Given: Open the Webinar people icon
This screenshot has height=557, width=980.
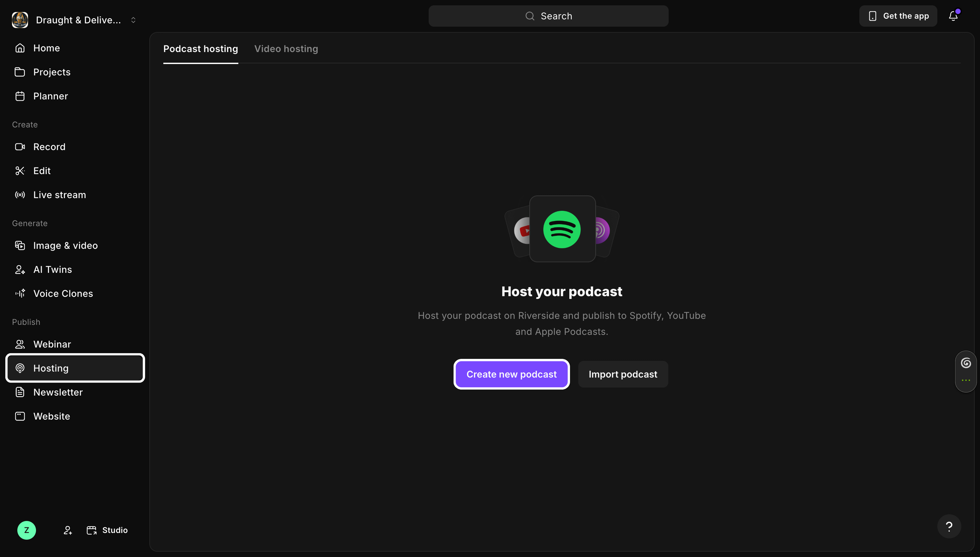Looking at the screenshot, I should [x=20, y=344].
